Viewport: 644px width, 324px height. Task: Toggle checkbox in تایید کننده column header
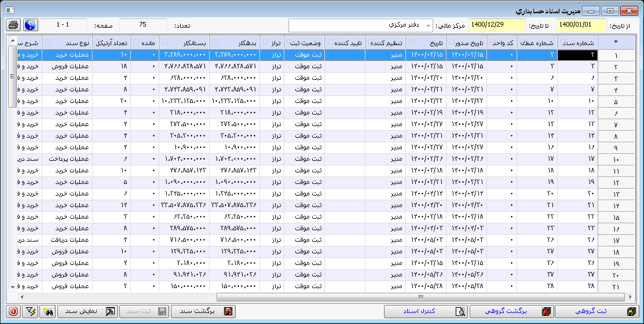click(331, 42)
